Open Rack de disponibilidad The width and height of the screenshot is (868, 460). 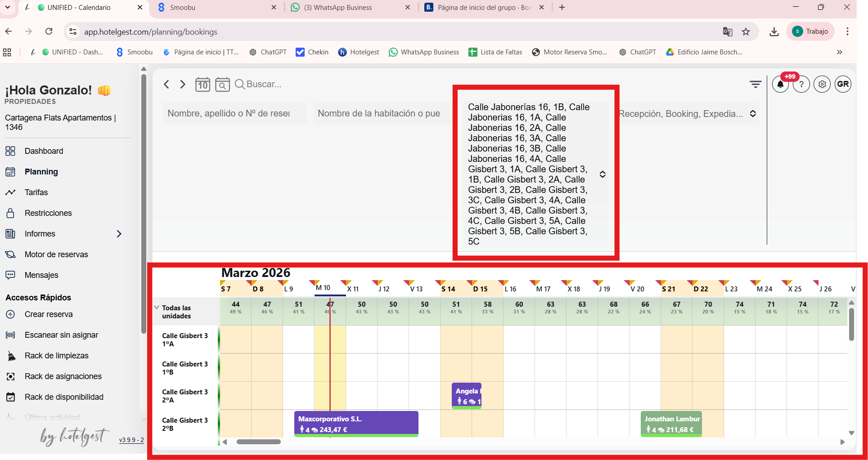click(64, 397)
